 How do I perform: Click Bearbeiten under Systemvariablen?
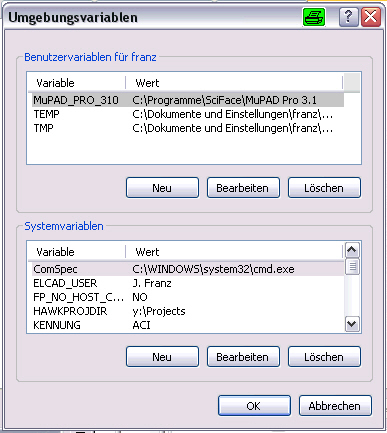click(x=243, y=357)
